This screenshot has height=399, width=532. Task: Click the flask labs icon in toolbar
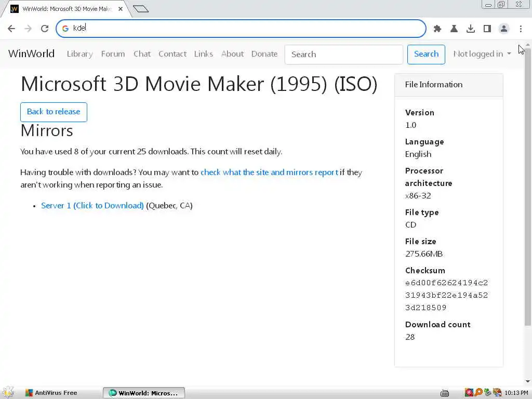click(x=454, y=29)
